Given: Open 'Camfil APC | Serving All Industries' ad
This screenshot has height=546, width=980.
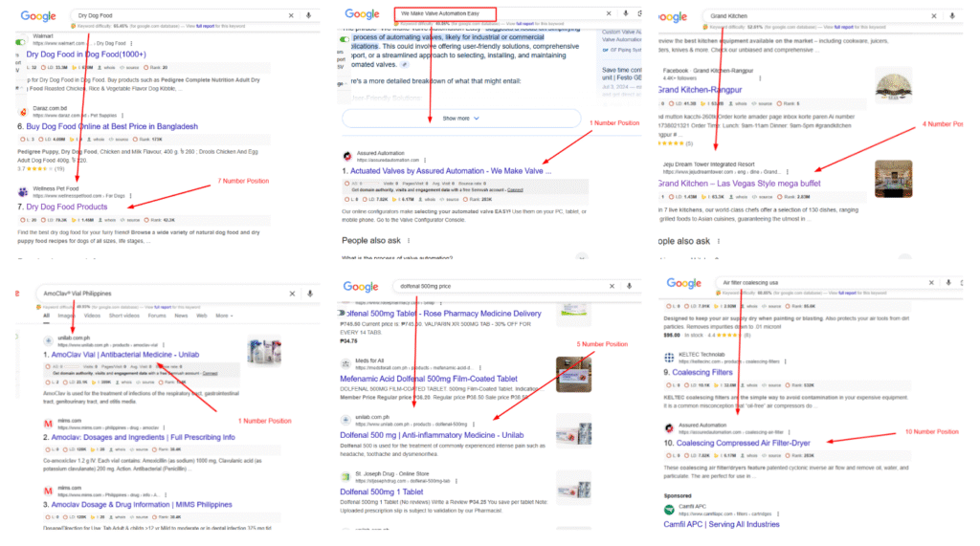Looking at the screenshot, I should point(722,525).
